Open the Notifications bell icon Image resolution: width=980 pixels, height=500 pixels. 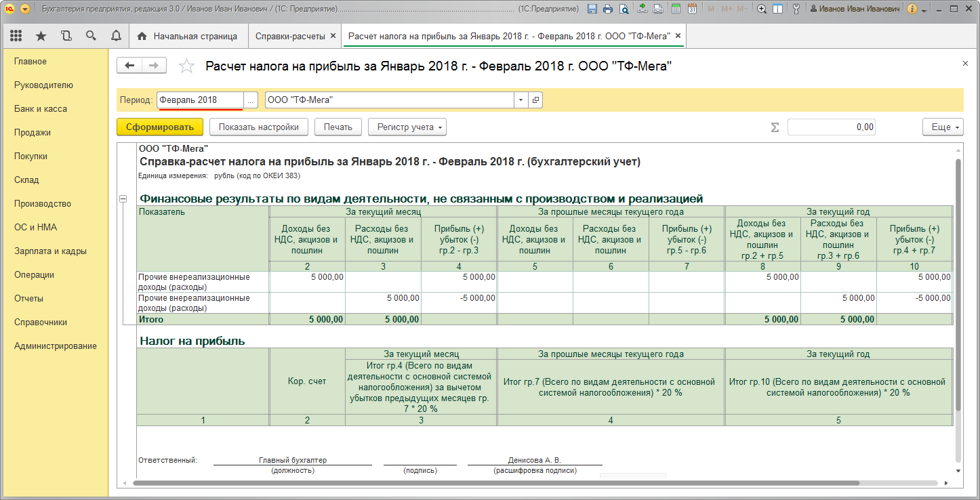click(116, 36)
